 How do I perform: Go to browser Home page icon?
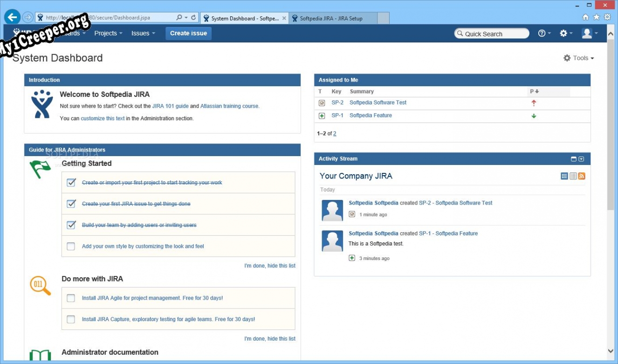point(585,17)
